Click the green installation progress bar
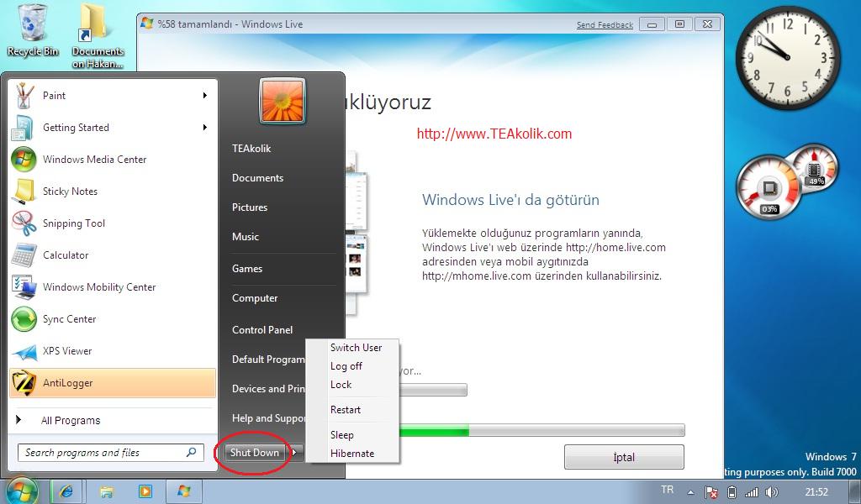The image size is (861, 504). 541,431
